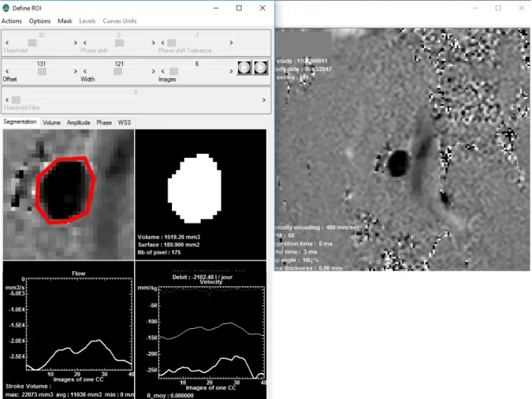Click the text 'Volume : 1519.20 mm3'
The height and width of the screenshot is (399, 532).
pos(169,237)
